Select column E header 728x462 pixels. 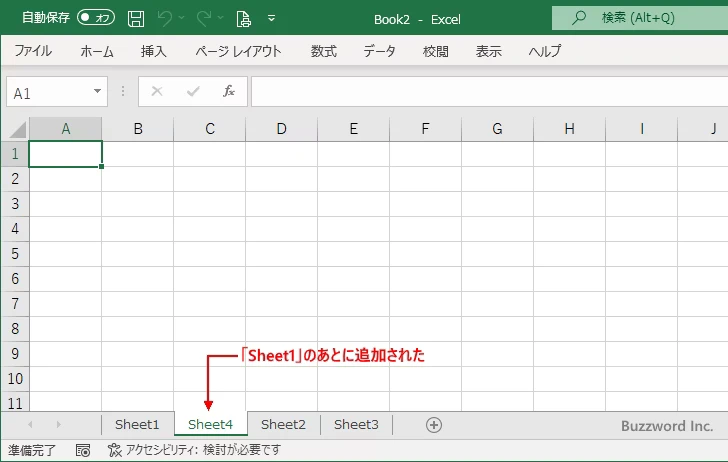tap(353, 129)
